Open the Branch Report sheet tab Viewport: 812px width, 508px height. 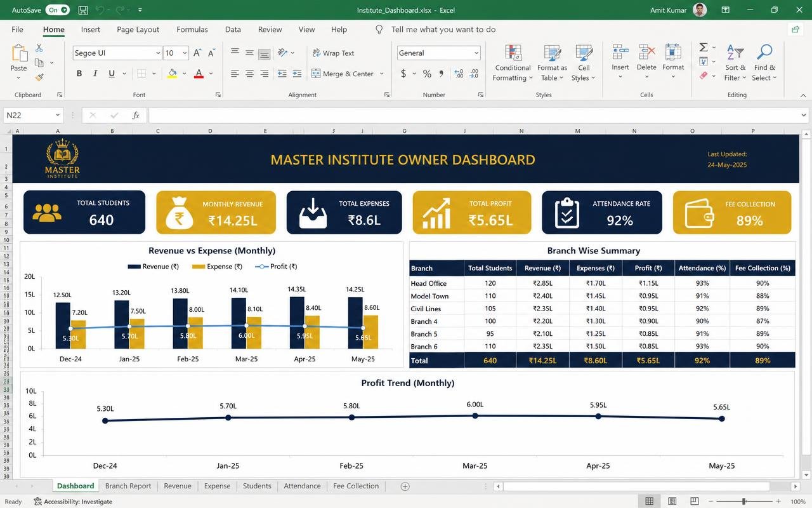pyautogui.click(x=128, y=486)
